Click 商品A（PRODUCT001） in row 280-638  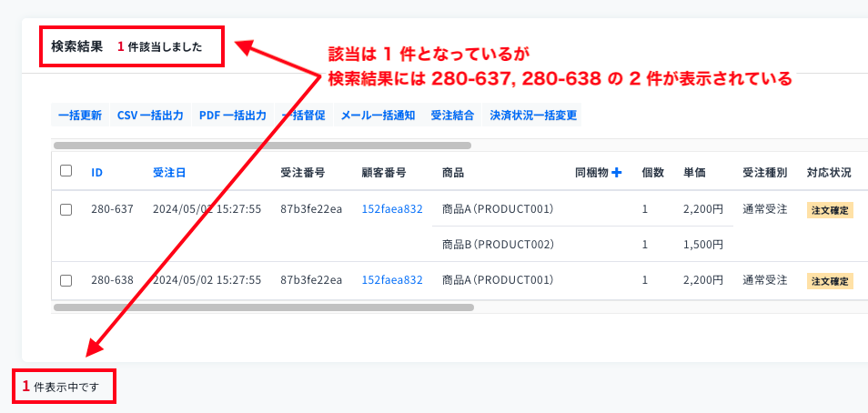coord(499,280)
